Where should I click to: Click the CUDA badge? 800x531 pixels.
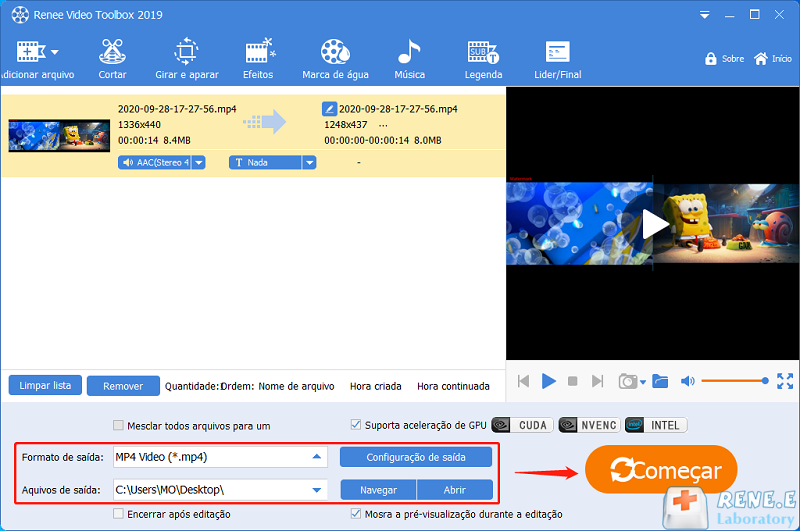point(522,425)
